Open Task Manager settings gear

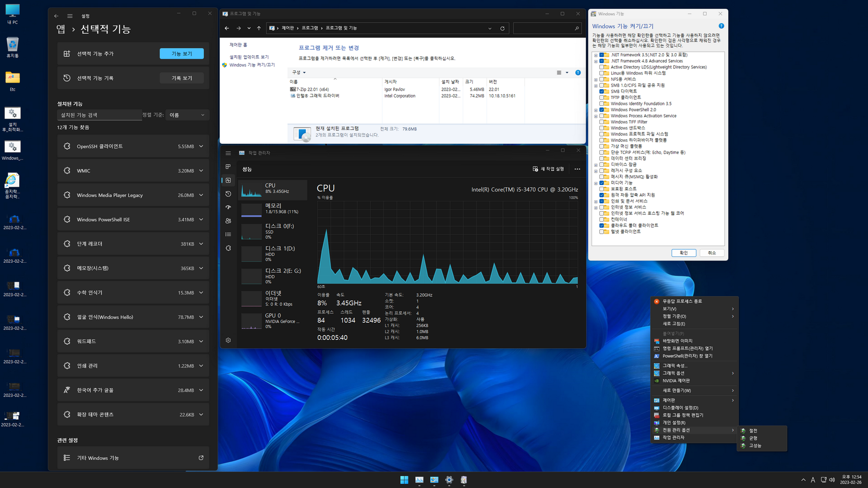click(228, 340)
